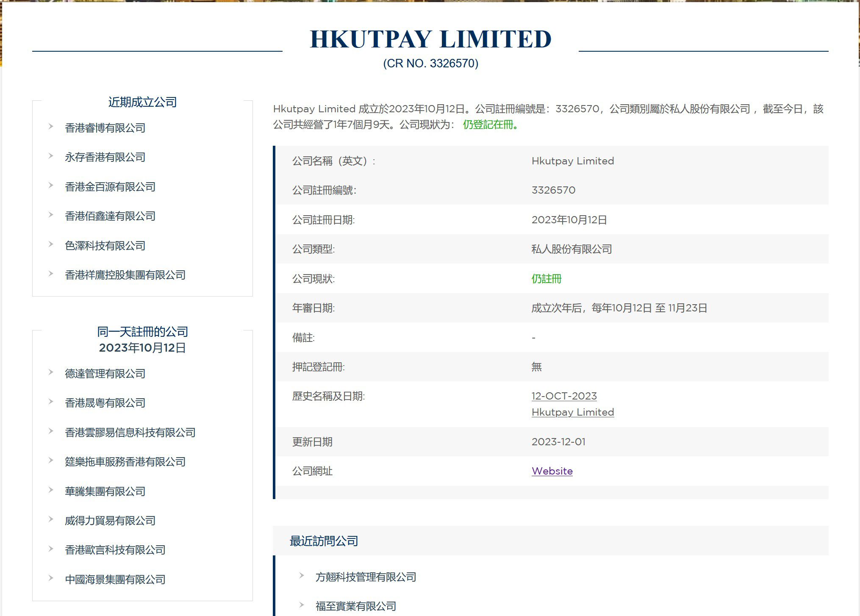
Task: Click chevron arrow beside 香港雲膠易信息科技有限公司
Action: tap(51, 431)
